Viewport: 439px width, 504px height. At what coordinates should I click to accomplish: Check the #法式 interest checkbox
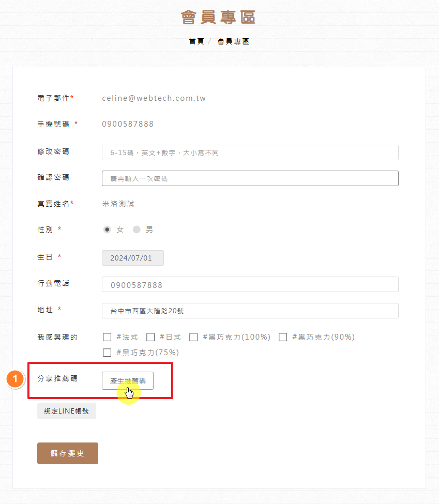[108, 337]
